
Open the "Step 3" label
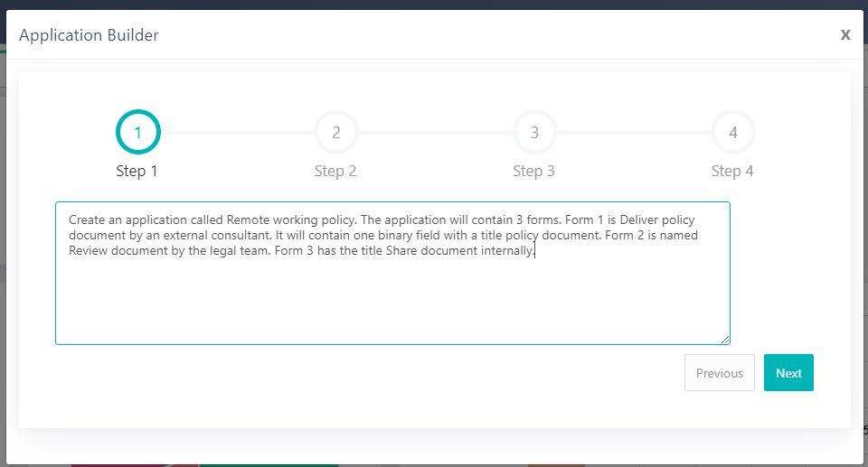(533, 171)
